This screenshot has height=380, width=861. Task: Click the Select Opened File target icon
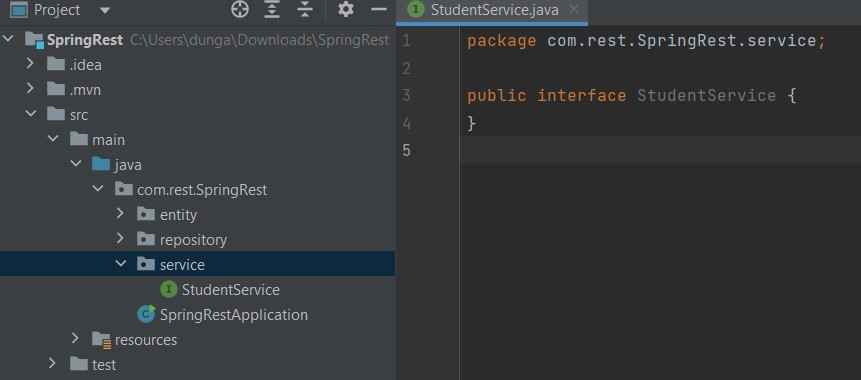click(x=240, y=9)
